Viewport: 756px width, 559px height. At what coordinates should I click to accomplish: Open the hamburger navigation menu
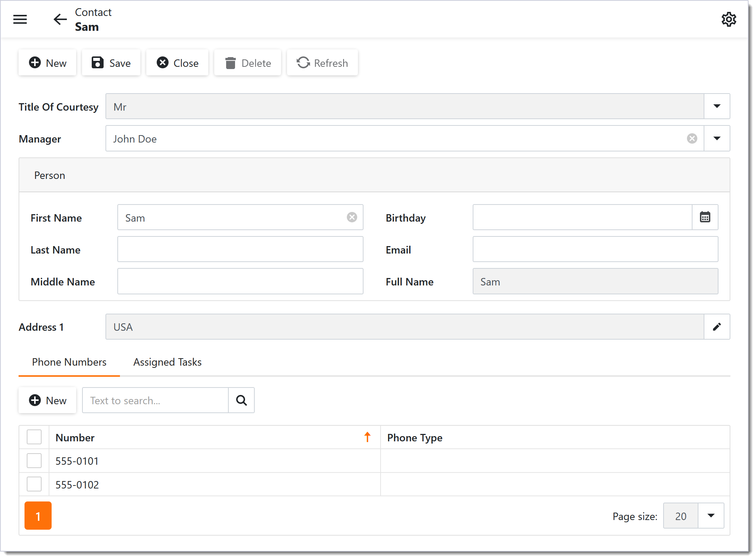point(20,19)
